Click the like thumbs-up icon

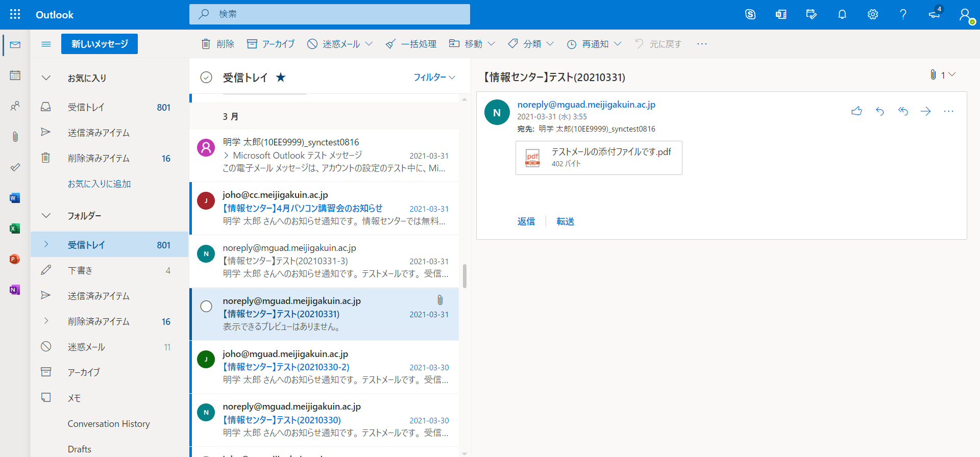coord(856,111)
